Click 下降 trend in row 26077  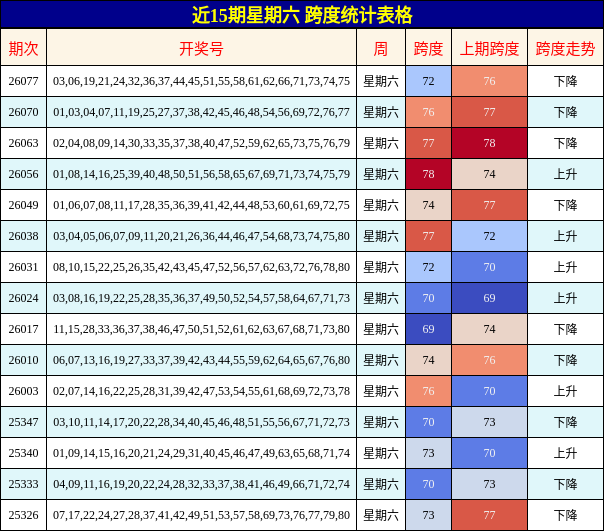tap(565, 81)
